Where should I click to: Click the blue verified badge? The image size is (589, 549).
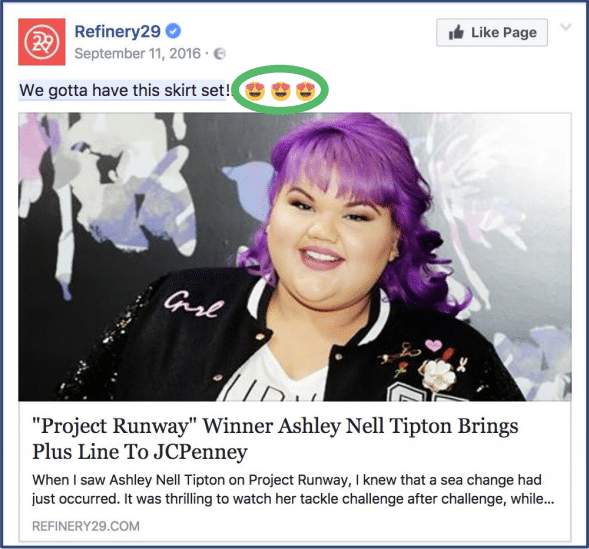(x=173, y=31)
